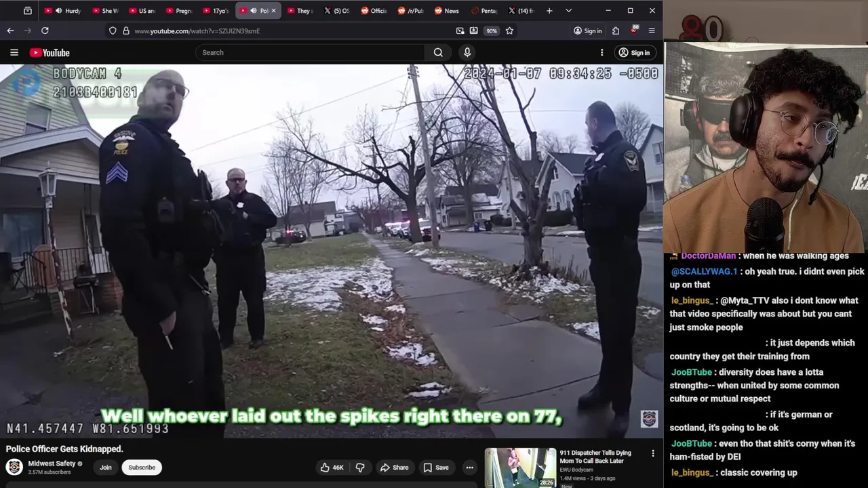
Task: Open the 911 Dispatcher recommended video thumbnail
Action: [x=520, y=468]
